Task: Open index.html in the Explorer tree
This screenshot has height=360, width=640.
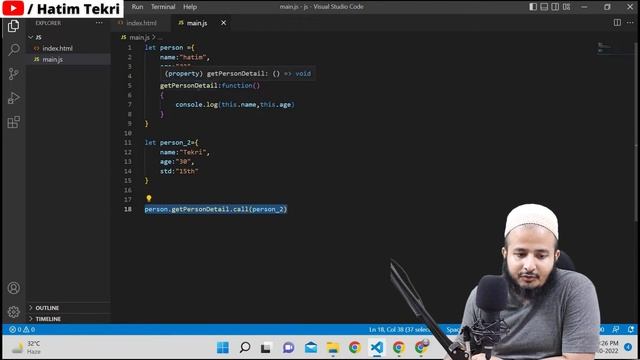Action: click(58, 48)
